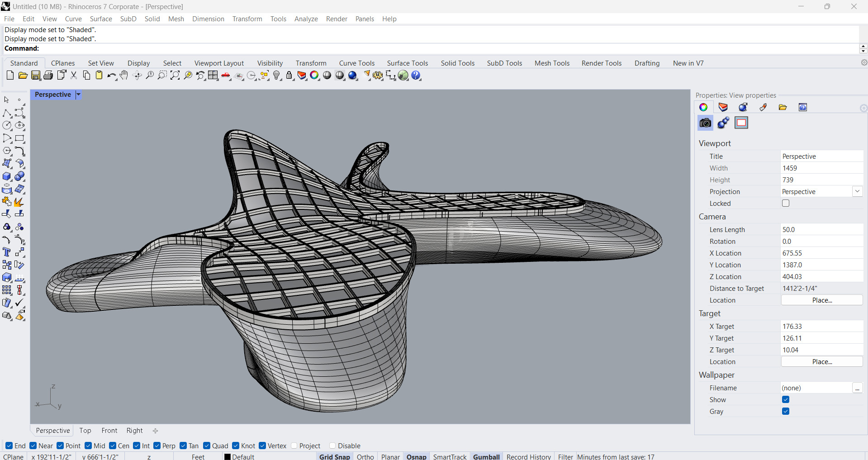Toggle Record History in status bar
The width and height of the screenshot is (868, 460).
[x=529, y=457]
